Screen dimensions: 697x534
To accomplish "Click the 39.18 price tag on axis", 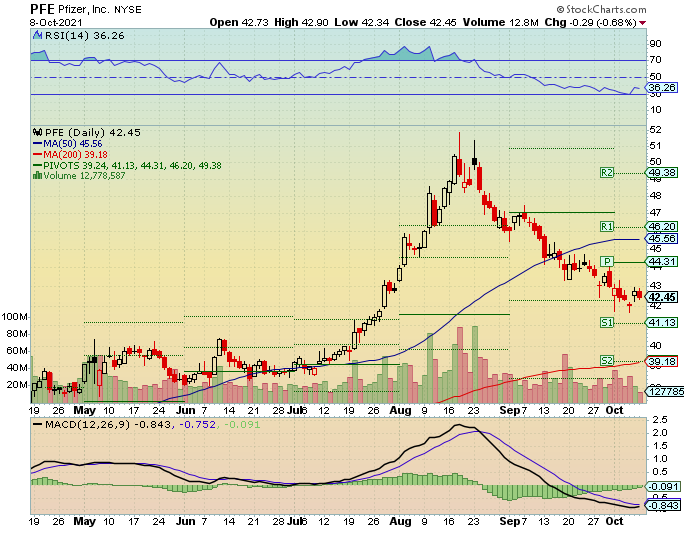I will (662, 361).
